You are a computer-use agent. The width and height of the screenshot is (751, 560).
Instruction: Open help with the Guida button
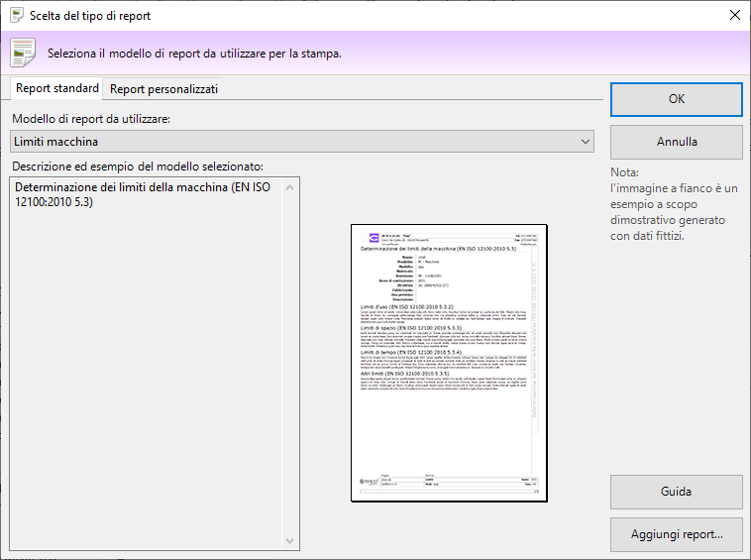[x=677, y=492]
